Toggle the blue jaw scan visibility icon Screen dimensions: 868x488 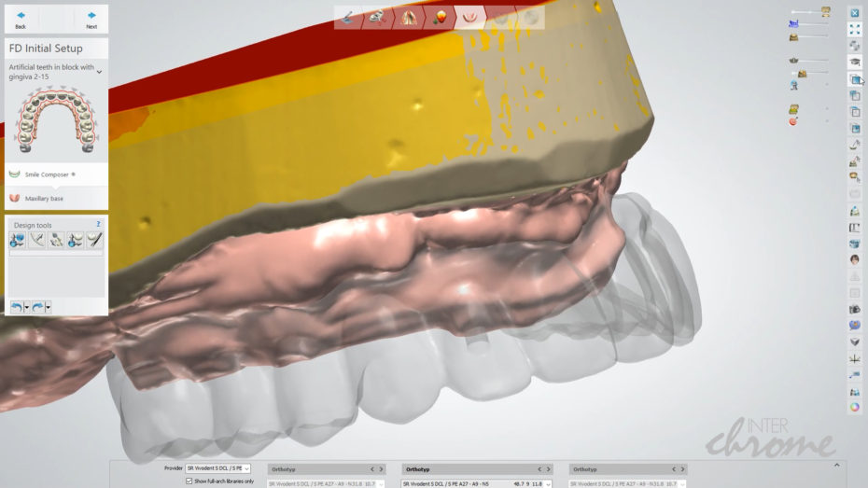click(793, 23)
